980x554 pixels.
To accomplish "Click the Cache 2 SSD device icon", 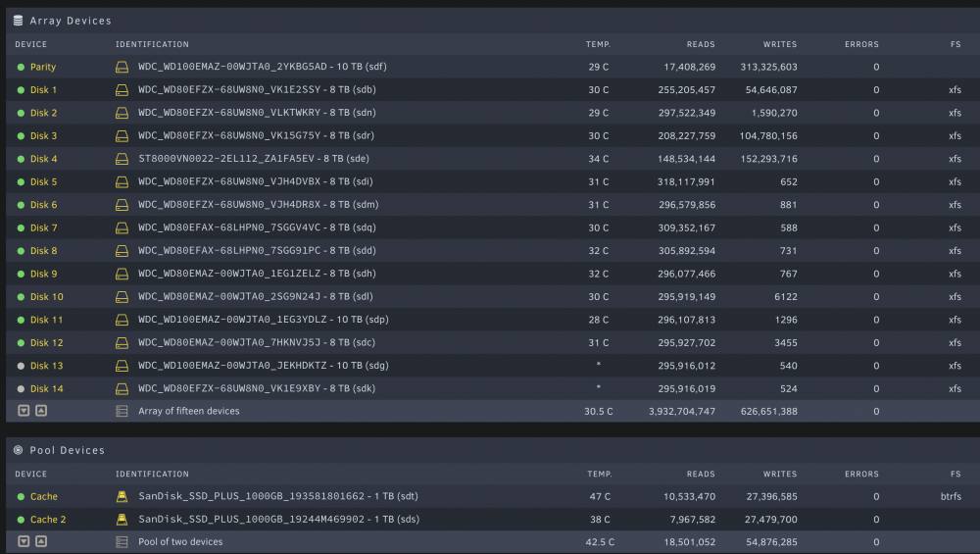I will (x=122, y=520).
